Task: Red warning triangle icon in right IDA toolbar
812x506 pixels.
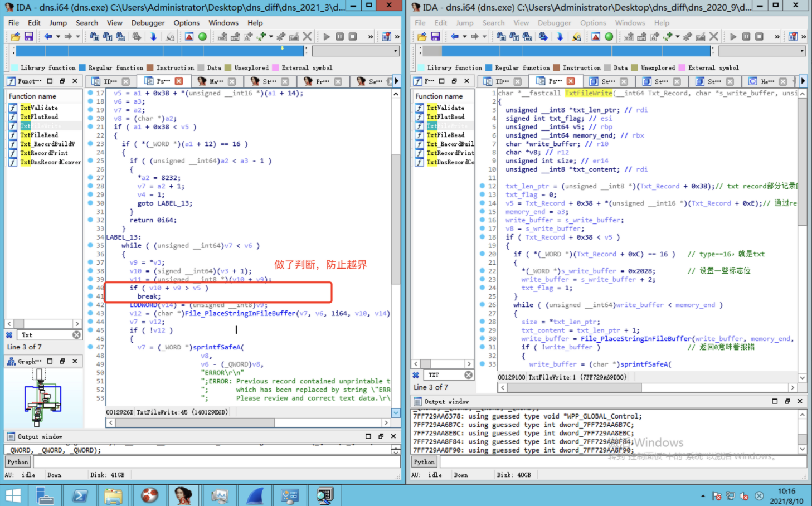Action: tap(596, 37)
